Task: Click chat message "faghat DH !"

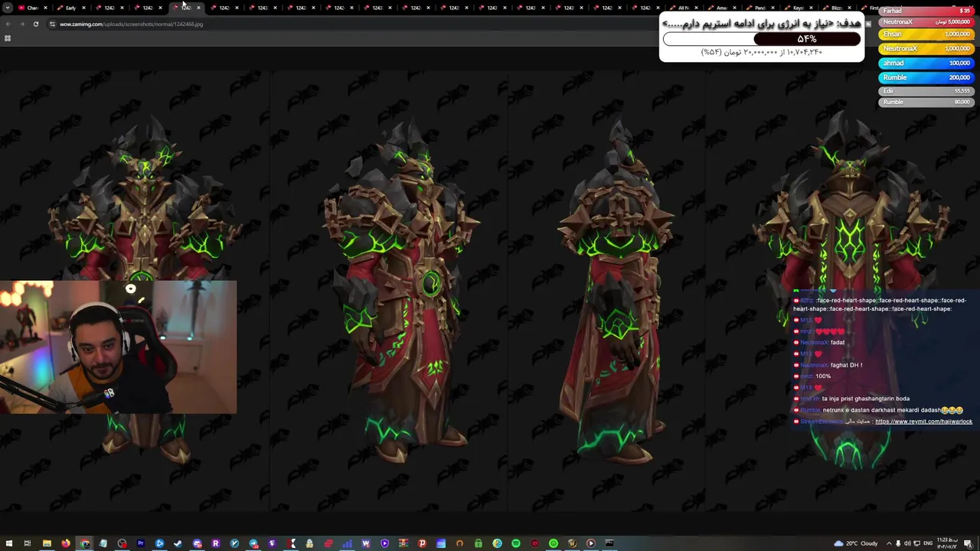Action: (846, 365)
